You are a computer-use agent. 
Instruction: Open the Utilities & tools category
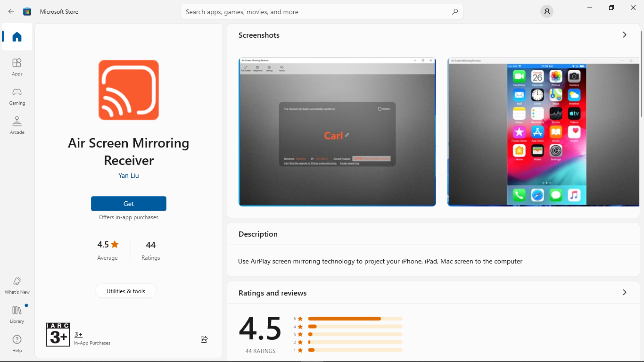(126, 291)
